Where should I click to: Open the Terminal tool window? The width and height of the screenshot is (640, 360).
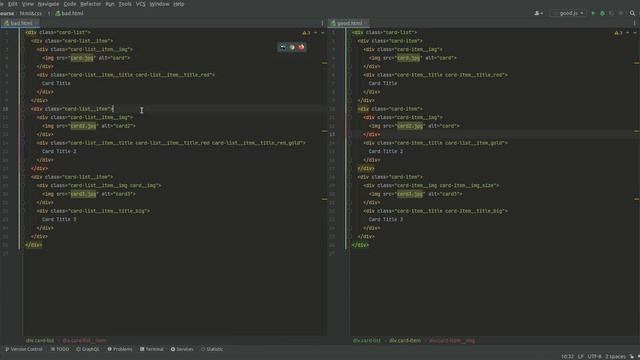pyautogui.click(x=151, y=349)
